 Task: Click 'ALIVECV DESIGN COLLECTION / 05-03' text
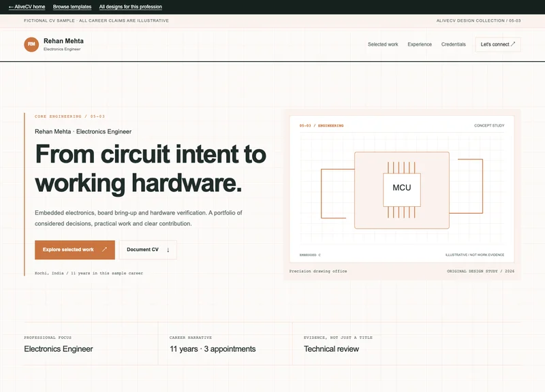click(x=479, y=21)
